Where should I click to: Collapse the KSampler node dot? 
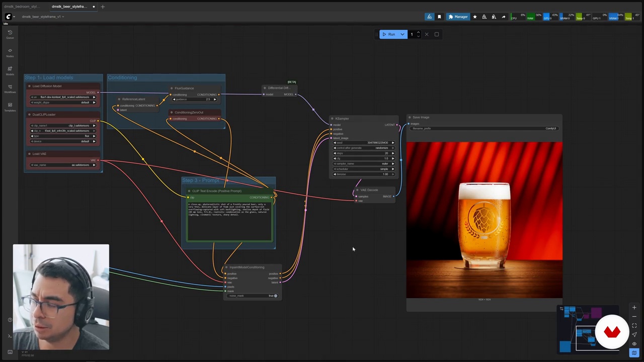click(332, 119)
